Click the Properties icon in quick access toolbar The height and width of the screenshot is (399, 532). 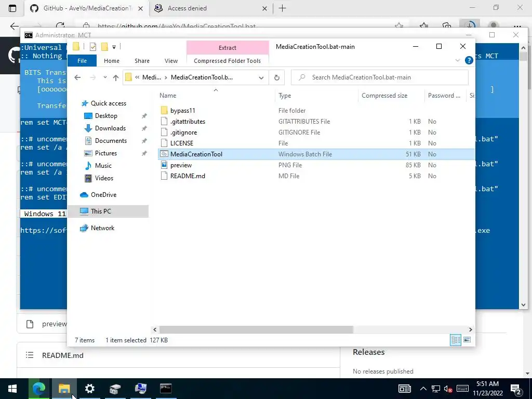click(92, 47)
